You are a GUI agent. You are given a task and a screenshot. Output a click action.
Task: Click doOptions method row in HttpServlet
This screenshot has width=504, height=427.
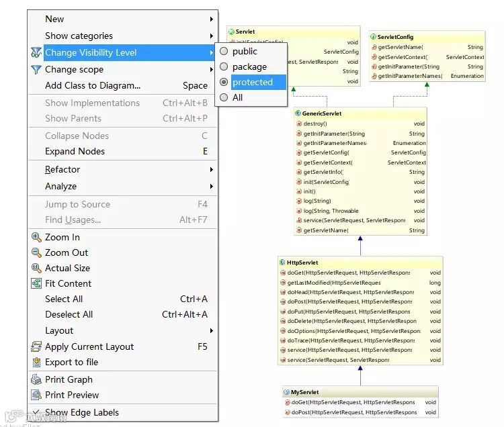tap(360, 331)
